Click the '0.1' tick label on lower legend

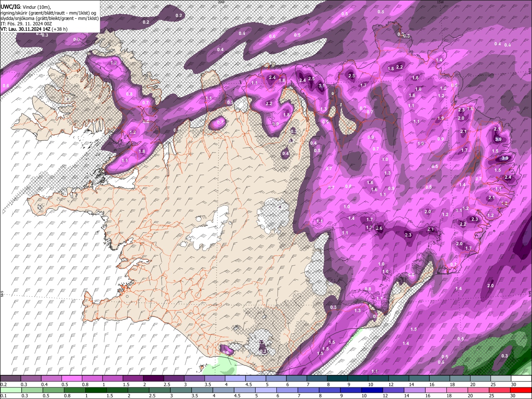pos(3,396)
